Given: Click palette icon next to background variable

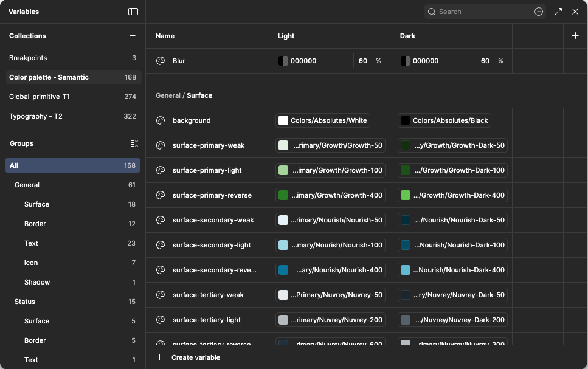Looking at the screenshot, I should [161, 120].
